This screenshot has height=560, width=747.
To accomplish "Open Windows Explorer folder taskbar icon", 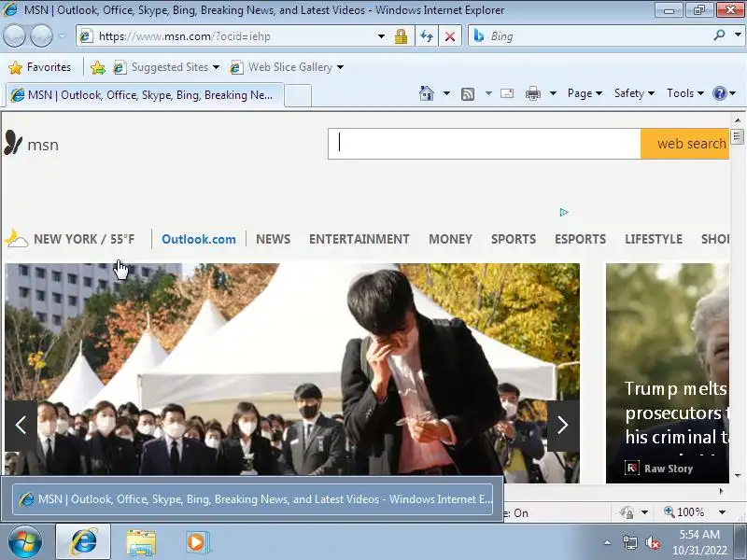I will click(x=141, y=542).
